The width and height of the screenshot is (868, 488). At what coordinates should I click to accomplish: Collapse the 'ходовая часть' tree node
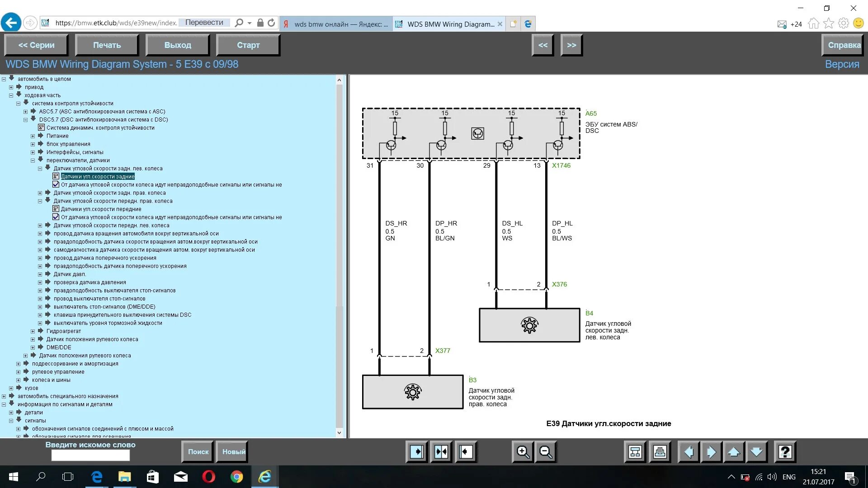click(11, 95)
